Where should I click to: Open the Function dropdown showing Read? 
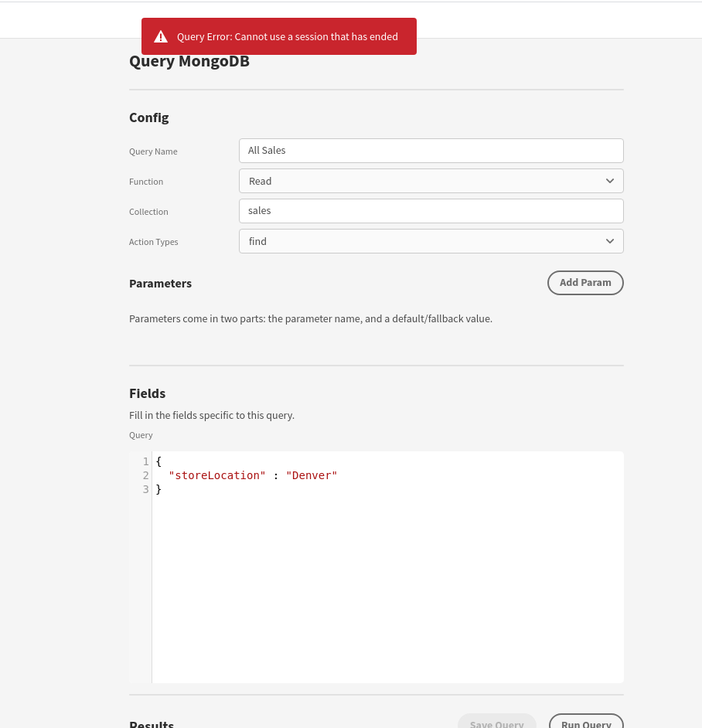pos(431,181)
